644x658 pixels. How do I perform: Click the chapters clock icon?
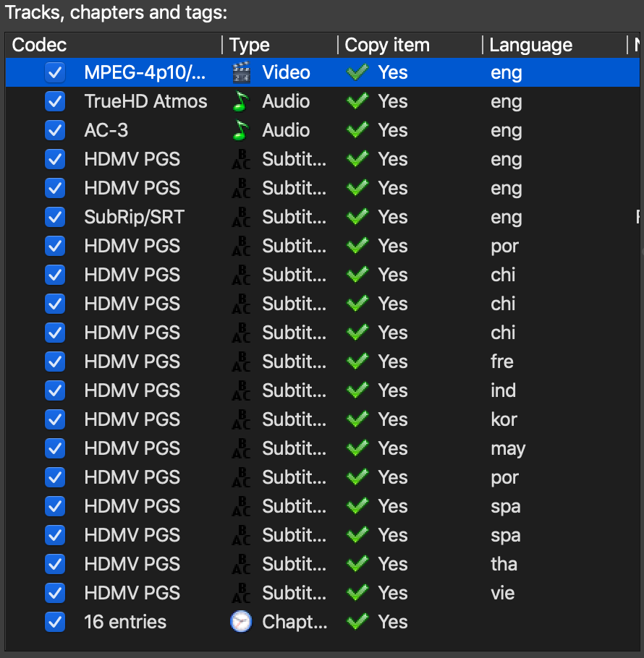[x=241, y=622]
